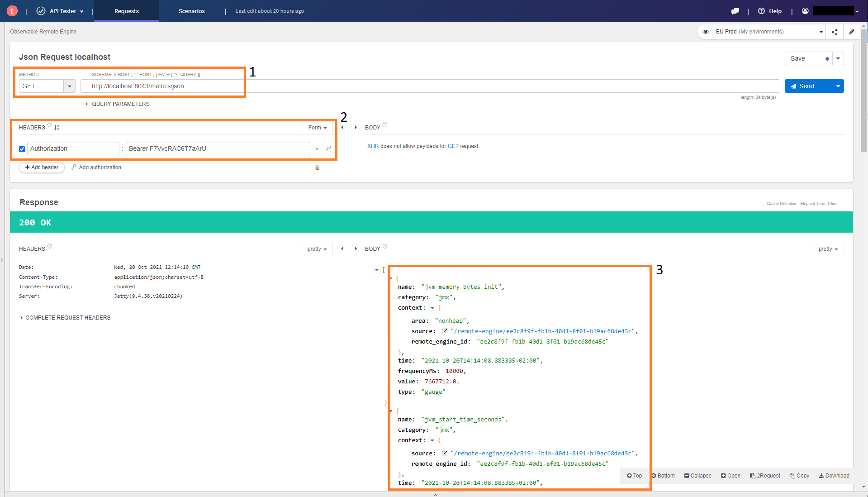
Task: Click the Add header button
Action: click(41, 167)
